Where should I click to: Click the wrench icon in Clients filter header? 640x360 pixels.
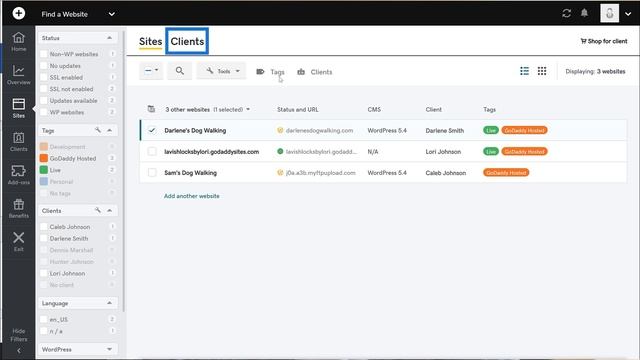(98, 210)
